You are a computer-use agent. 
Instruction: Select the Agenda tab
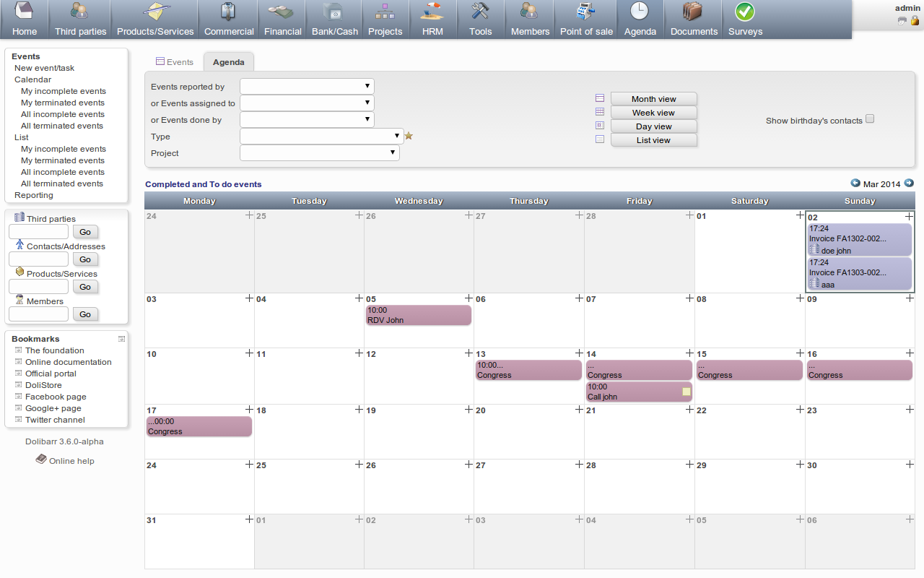point(228,62)
